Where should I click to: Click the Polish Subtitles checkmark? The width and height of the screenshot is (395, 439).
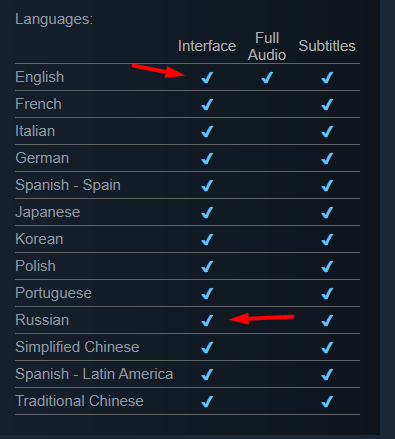(327, 267)
